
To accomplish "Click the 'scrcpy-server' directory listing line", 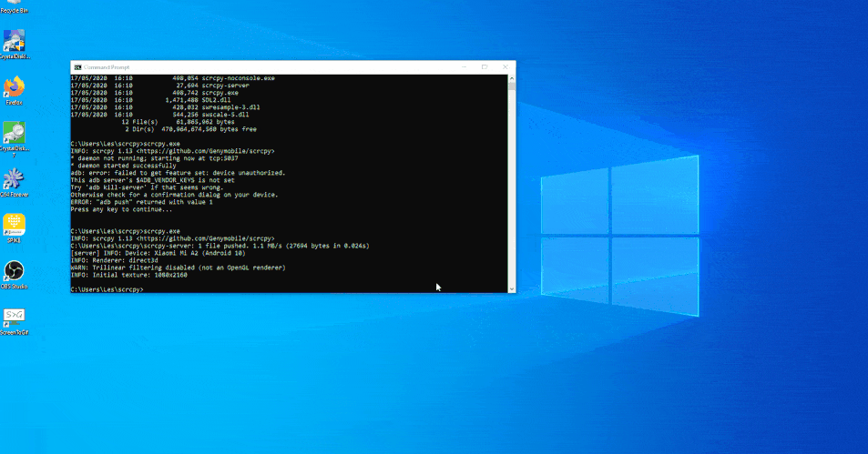I will point(160,86).
